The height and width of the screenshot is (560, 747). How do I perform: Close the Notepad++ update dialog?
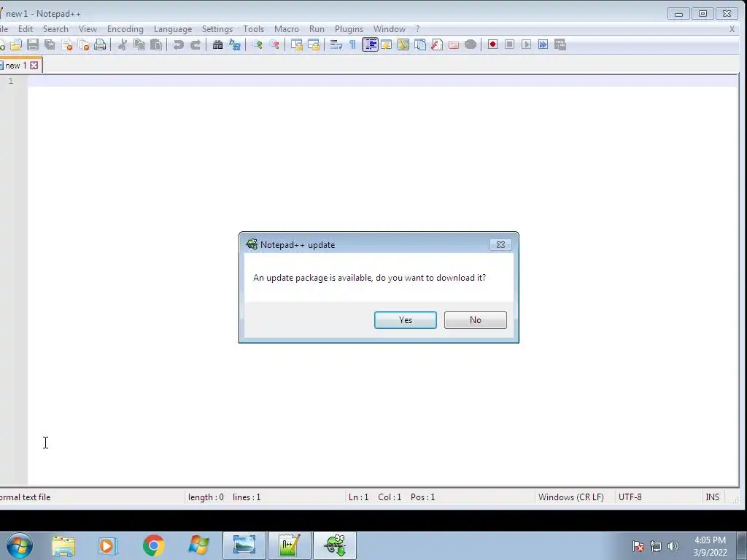point(500,245)
